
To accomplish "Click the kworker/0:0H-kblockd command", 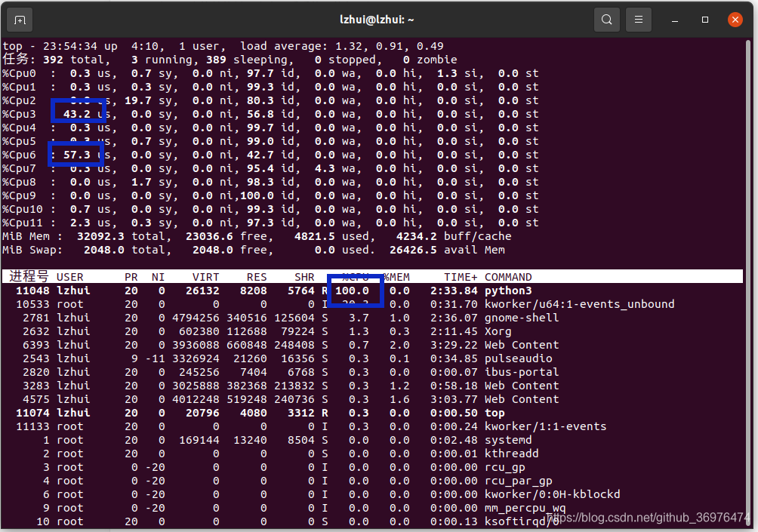I will pos(552,494).
